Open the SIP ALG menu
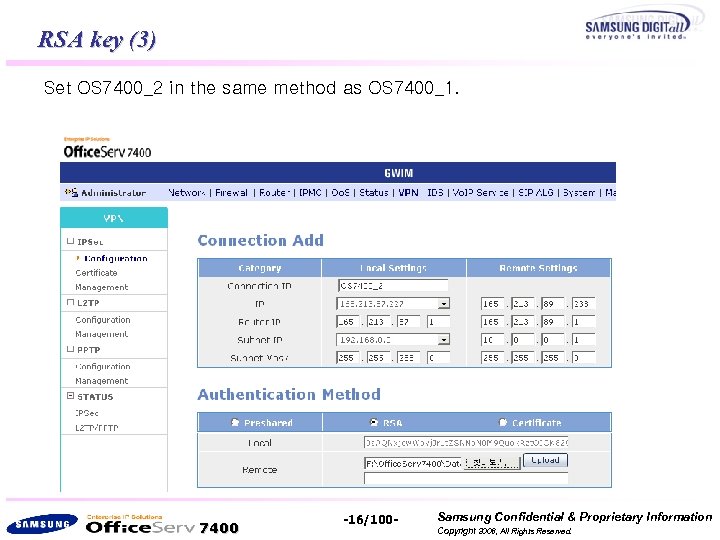720x540 pixels. tap(535, 193)
